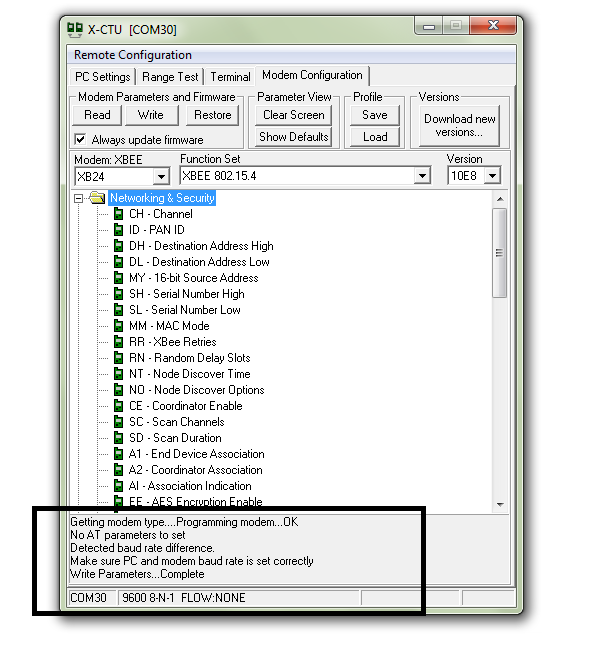Click icon next to RR - XBee Retries
This screenshot has height=657, width=593.
coord(119,342)
